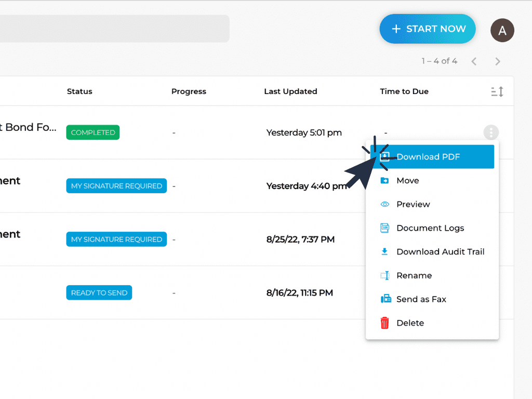Click the Send as Fax machine icon
The image size is (532, 399).
point(386,299)
